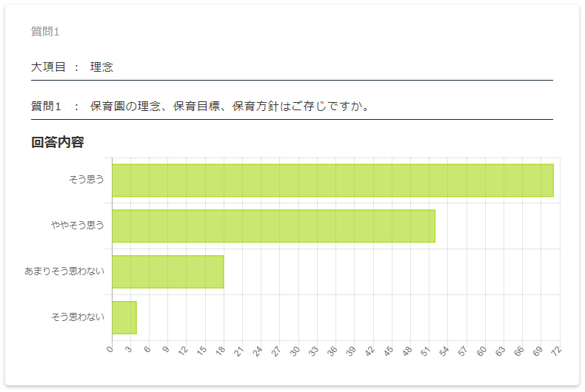Image resolution: width=585 pixels, height=392 pixels.
Task: Click the question text about 保育園の理念
Action: (x=230, y=107)
